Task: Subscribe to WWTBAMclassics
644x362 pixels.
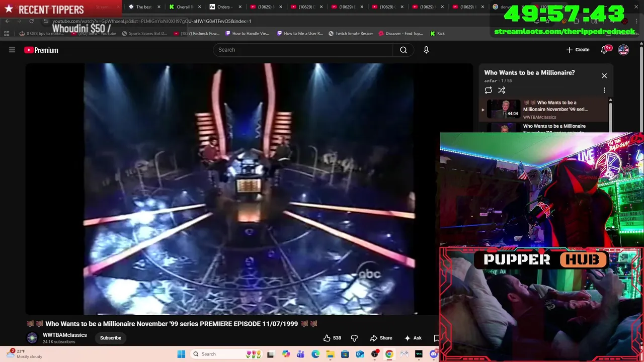Action: [x=111, y=338]
